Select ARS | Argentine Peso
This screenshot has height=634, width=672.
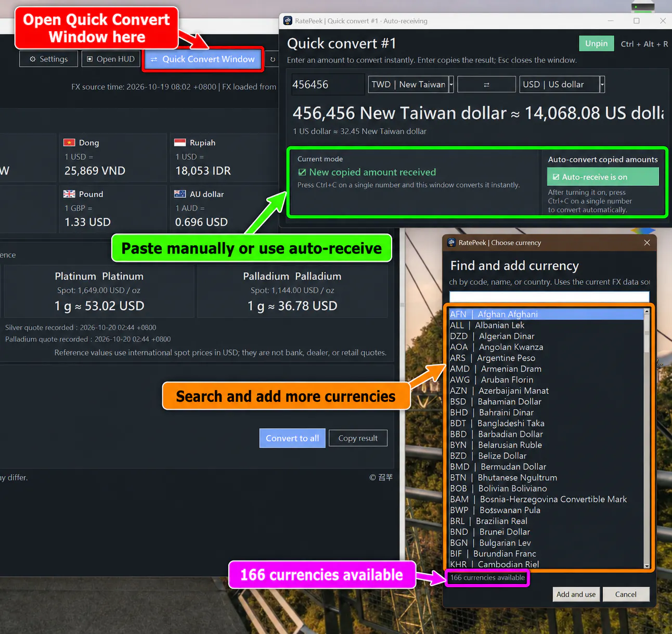[x=546, y=358]
